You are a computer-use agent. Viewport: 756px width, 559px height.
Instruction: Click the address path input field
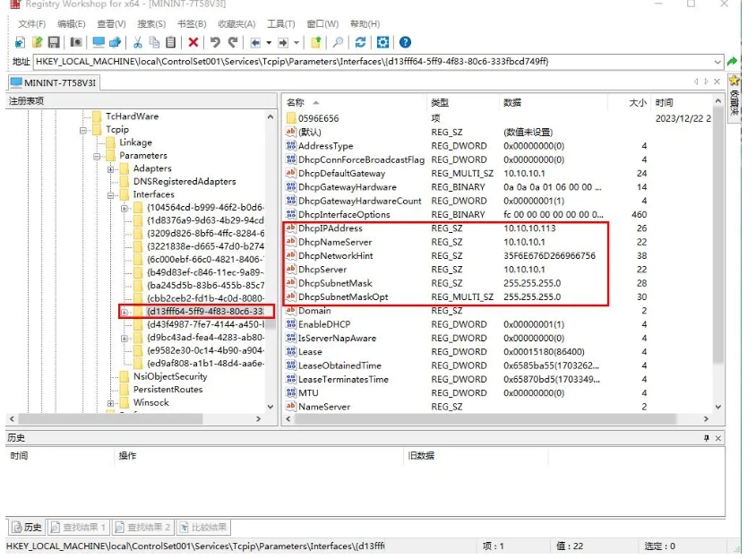click(x=358, y=62)
